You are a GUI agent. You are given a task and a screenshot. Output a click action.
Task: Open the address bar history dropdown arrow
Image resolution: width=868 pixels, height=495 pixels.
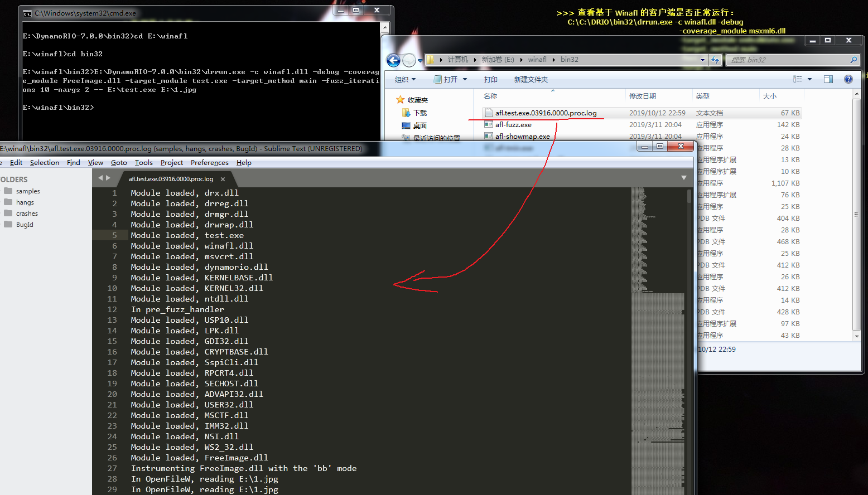click(702, 60)
